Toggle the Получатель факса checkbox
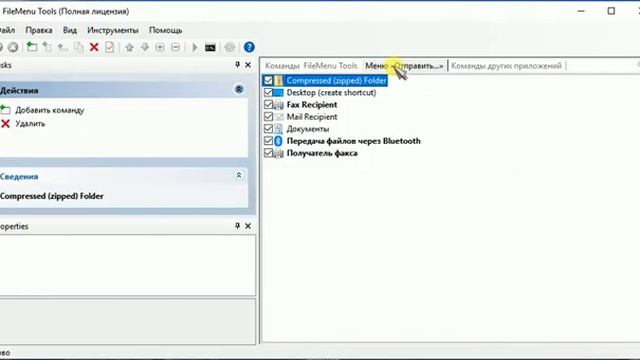Image resolution: width=640 pixels, height=360 pixels. pyautogui.click(x=268, y=153)
